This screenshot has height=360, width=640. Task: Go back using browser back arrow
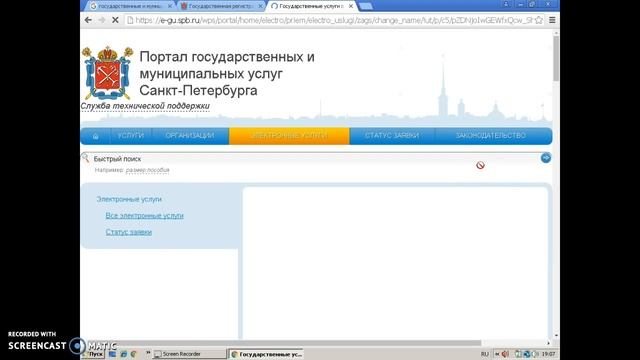[88, 20]
